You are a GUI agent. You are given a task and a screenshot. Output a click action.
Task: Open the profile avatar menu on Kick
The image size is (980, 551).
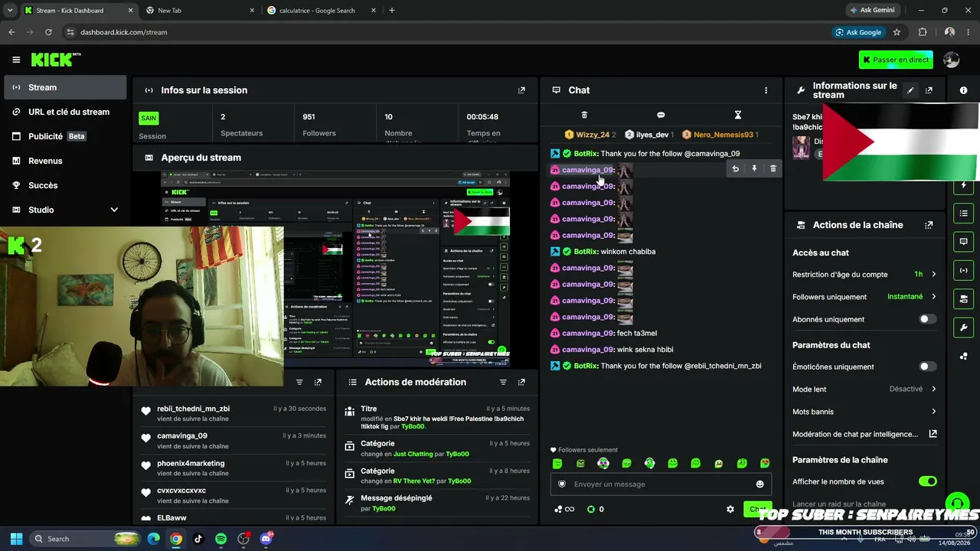(951, 60)
